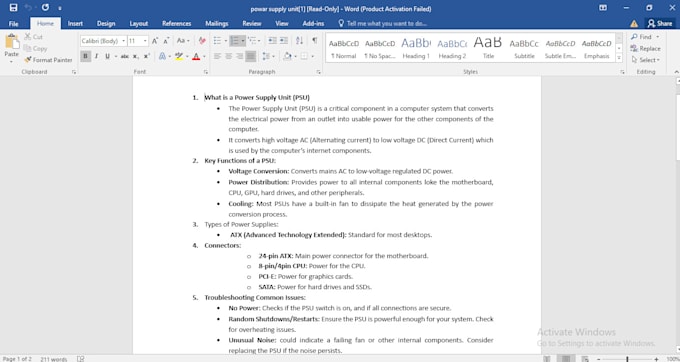This screenshot has height=362, width=680.
Task: Open the text highlight color dropdown arrow
Action: 187,56
